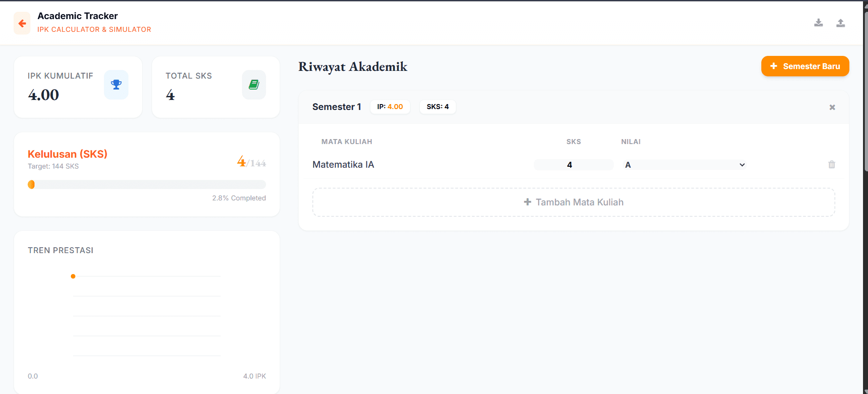Viewport: 868px width, 394px height.
Task: Click the 0.0 axis label on chart
Action: click(x=33, y=376)
